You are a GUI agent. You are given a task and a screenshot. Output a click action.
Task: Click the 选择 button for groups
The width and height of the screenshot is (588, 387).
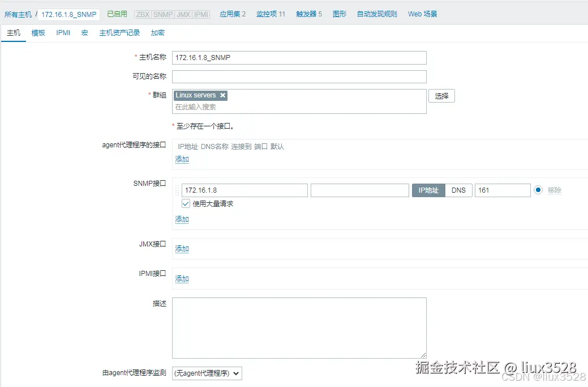click(x=441, y=96)
